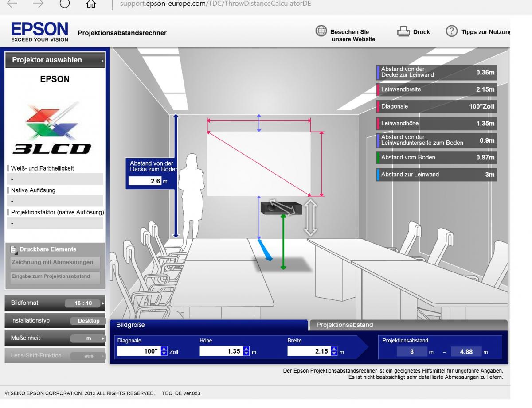Open the question mark usage tips icon
Viewport: 532px width, 408px height.
click(451, 31)
